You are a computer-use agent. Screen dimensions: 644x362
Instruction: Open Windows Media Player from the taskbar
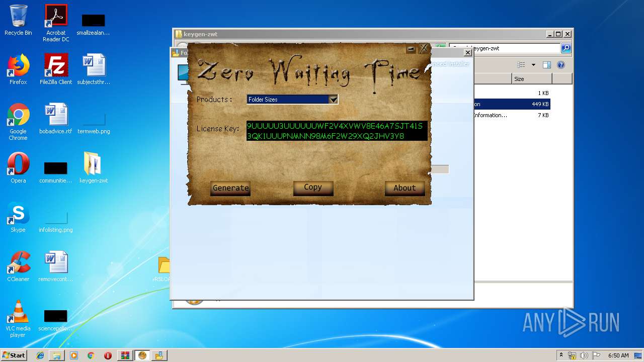click(x=74, y=355)
